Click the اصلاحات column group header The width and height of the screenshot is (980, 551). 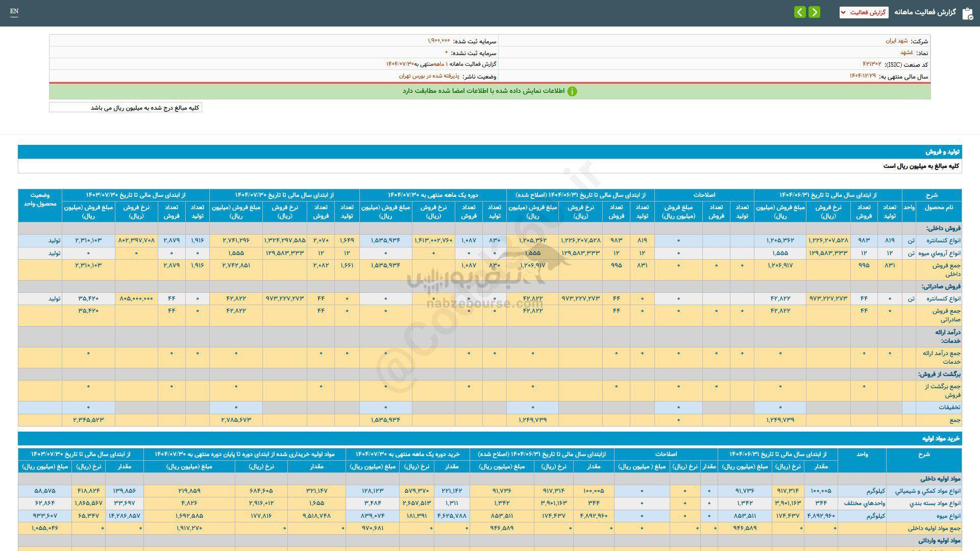tap(704, 195)
